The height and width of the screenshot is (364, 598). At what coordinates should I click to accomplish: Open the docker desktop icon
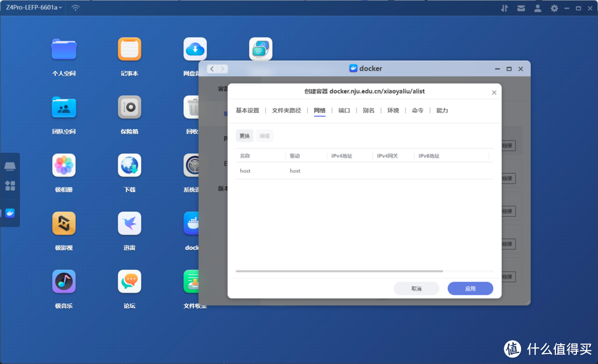coord(191,223)
